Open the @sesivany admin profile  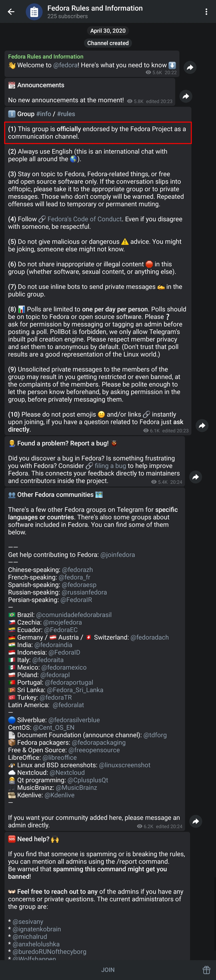coord(28,922)
